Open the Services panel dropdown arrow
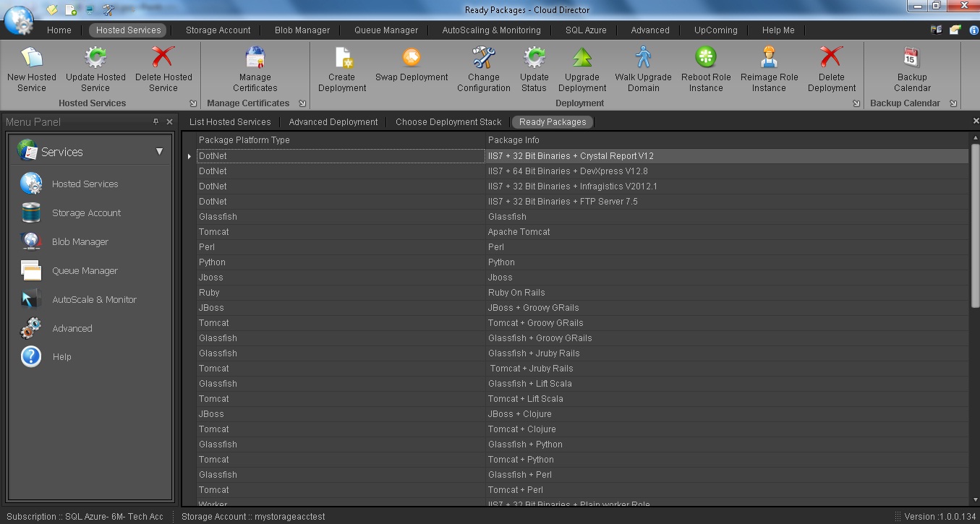 [x=158, y=152]
